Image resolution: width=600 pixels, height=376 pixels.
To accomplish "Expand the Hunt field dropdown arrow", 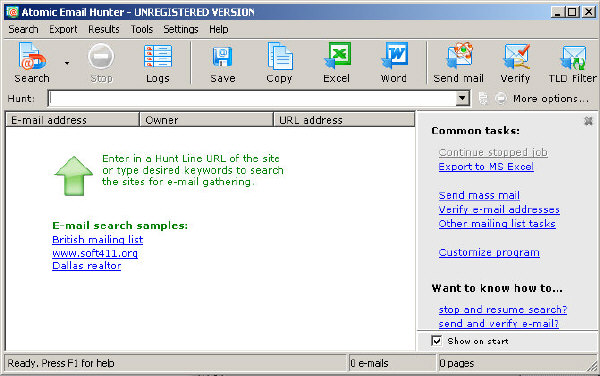I will click(x=462, y=98).
